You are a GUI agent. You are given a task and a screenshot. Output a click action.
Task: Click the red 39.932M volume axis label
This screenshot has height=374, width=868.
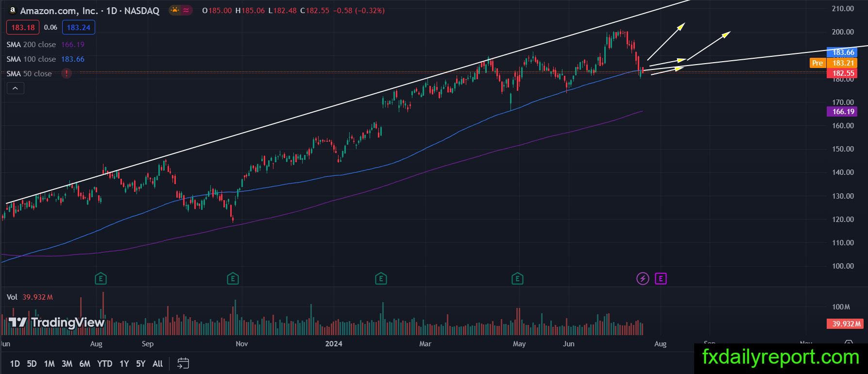pyautogui.click(x=845, y=323)
